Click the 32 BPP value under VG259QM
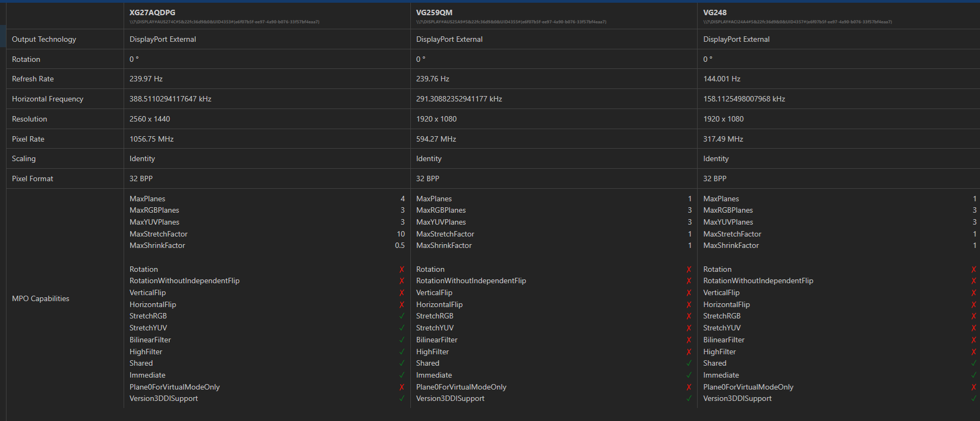 pos(428,178)
